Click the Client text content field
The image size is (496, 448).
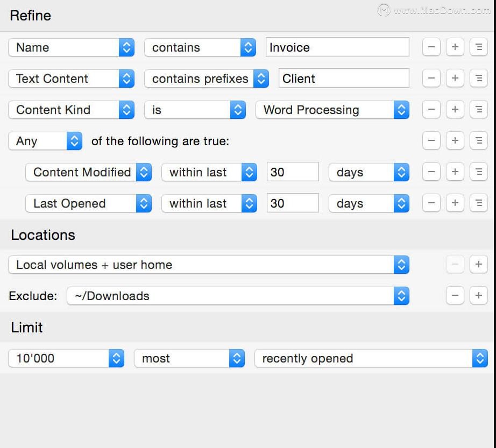[344, 78]
